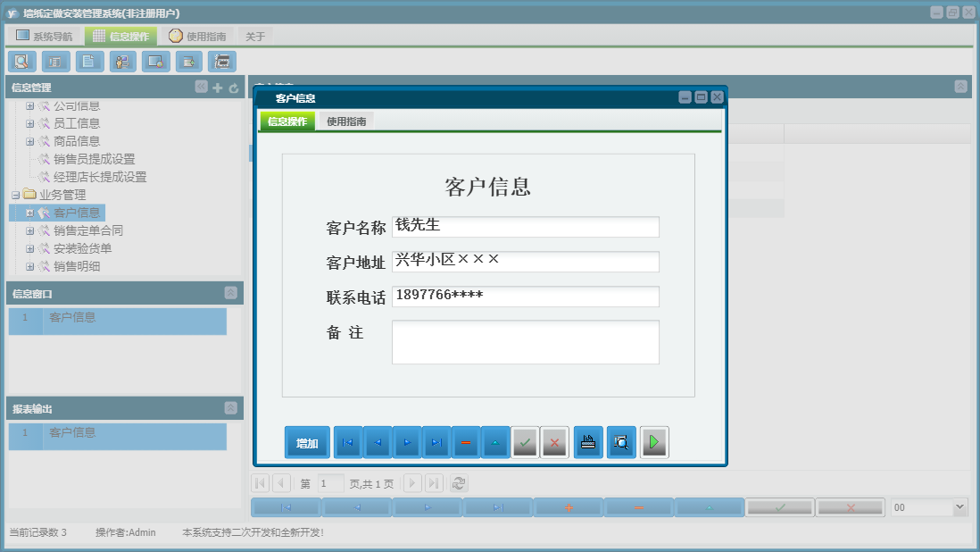Select 客户信息 row in 报表输出 list
Screen dimensions: 980x552
118,437
